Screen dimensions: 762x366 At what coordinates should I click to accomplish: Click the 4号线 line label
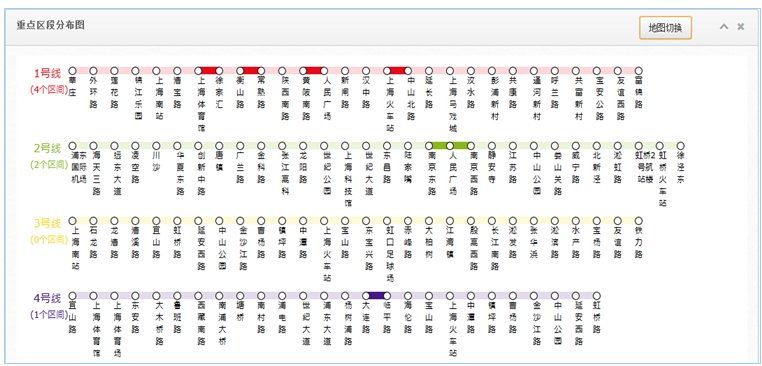tap(47, 298)
